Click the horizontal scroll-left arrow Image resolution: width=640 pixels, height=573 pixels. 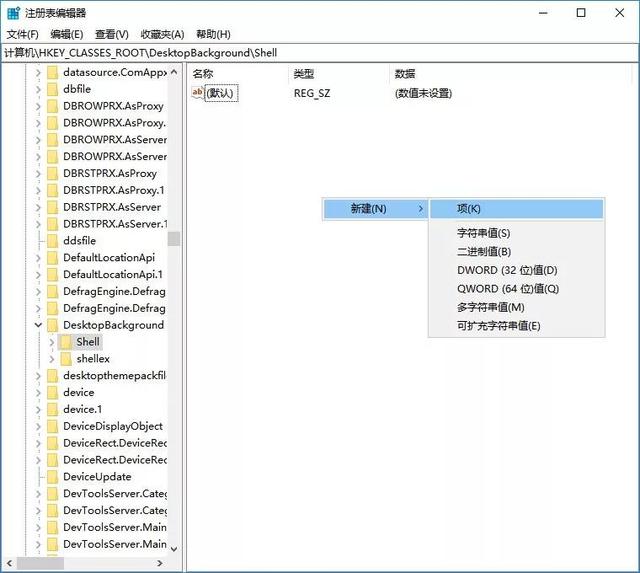click(9, 564)
